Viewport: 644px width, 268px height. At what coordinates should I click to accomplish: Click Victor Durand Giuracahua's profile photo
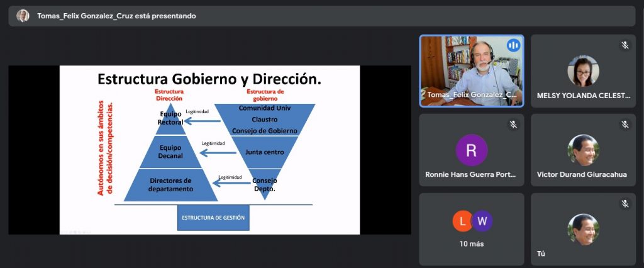pos(583,150)
